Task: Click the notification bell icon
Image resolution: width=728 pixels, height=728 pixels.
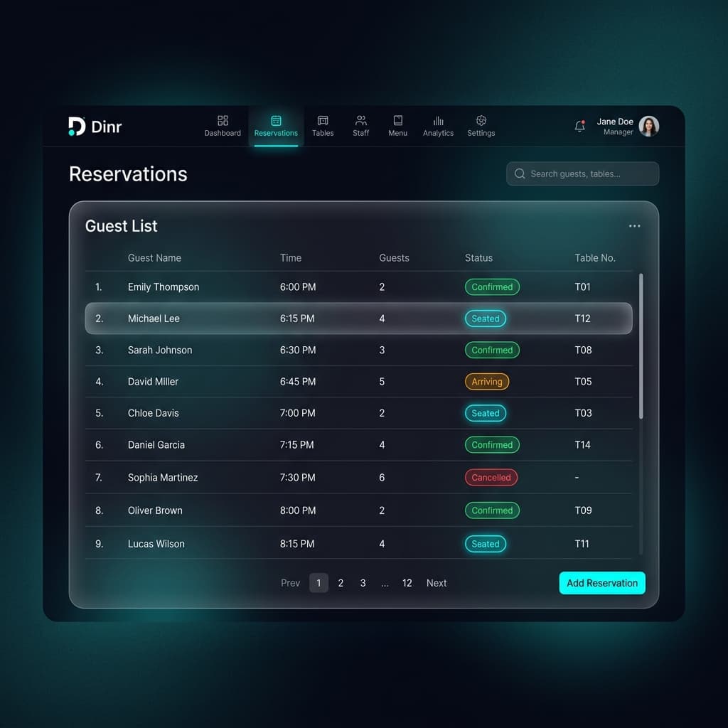Action: pos(579,127)
